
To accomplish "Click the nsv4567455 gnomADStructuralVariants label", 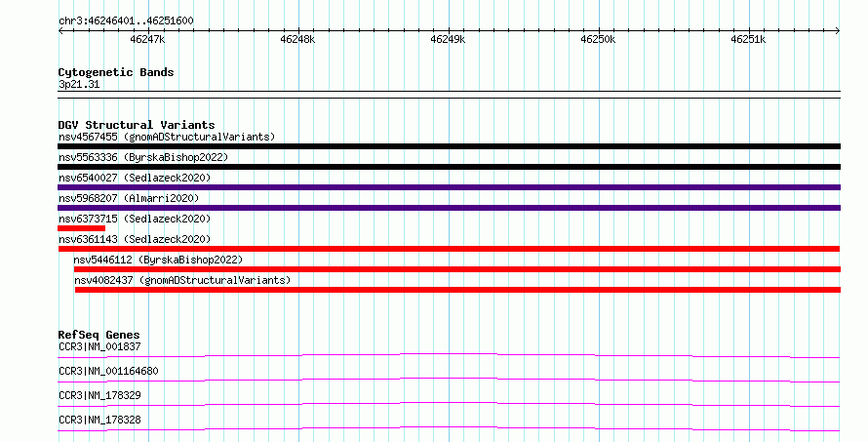I will coord(167,137).
